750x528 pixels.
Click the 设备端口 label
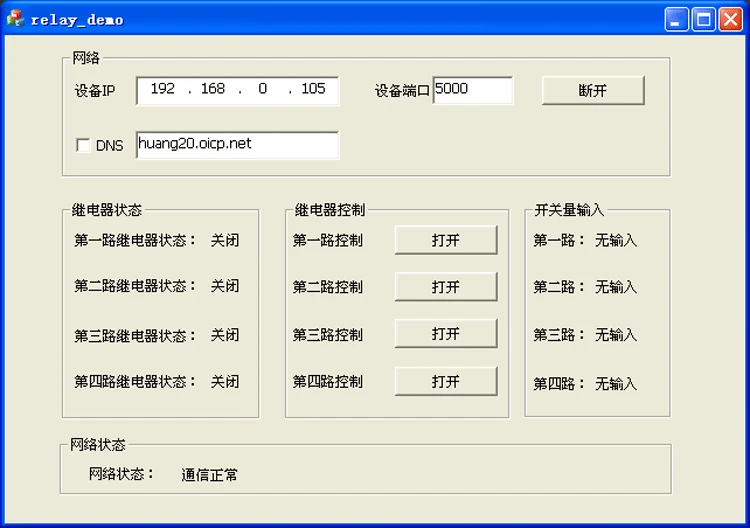(x=402, y=90)
